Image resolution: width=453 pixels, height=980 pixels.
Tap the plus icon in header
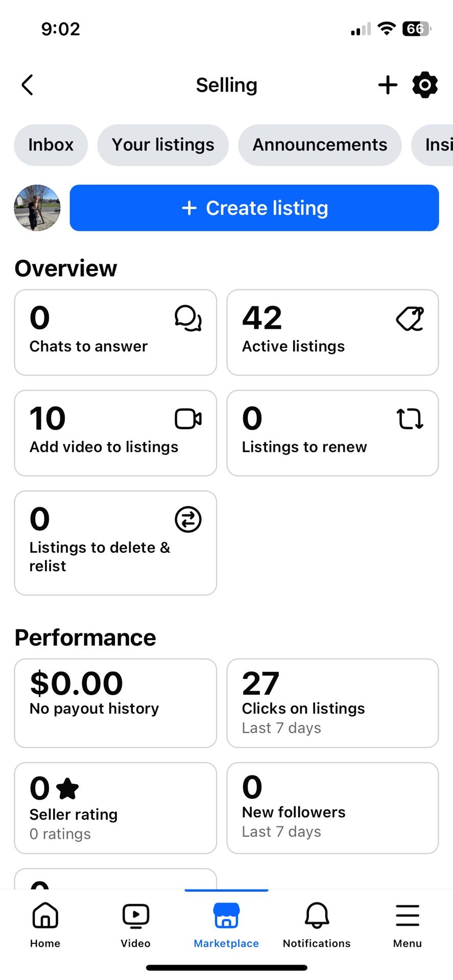click(x=388, y=85)
